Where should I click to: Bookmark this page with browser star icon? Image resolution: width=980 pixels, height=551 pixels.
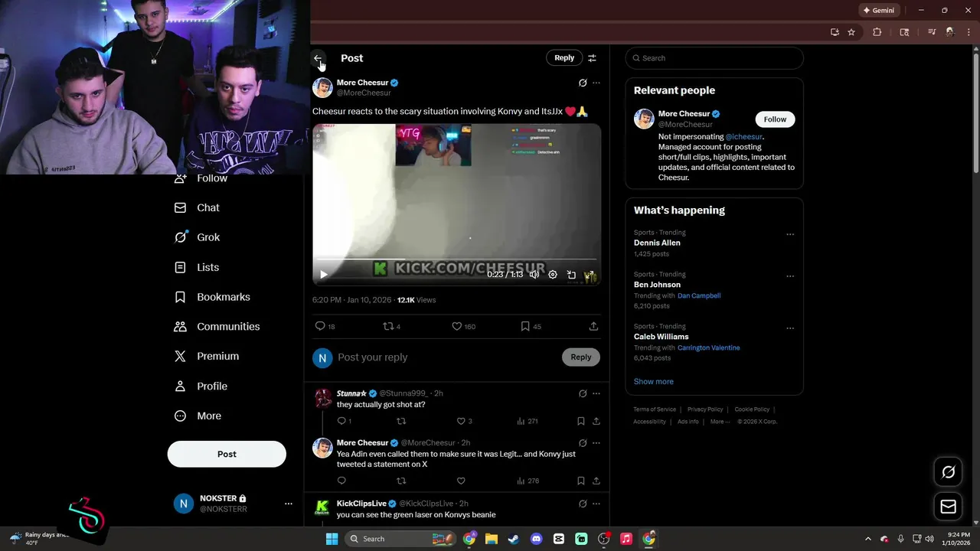click(851, 32)
